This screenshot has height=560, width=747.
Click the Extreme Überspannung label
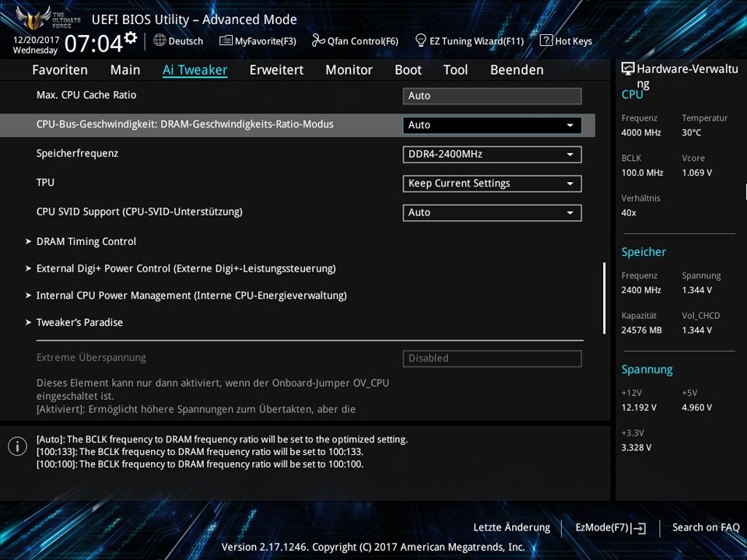coord(91,358)
